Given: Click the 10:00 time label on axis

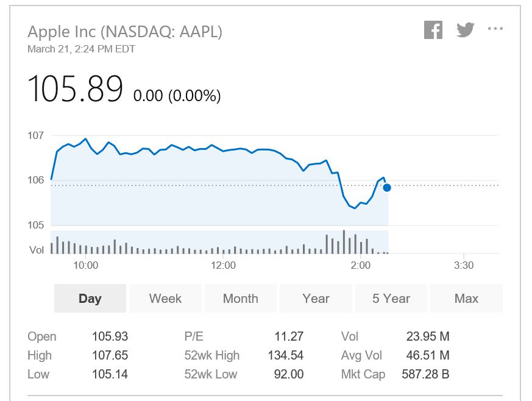Looking at the screenshot, I should (85, 265).
